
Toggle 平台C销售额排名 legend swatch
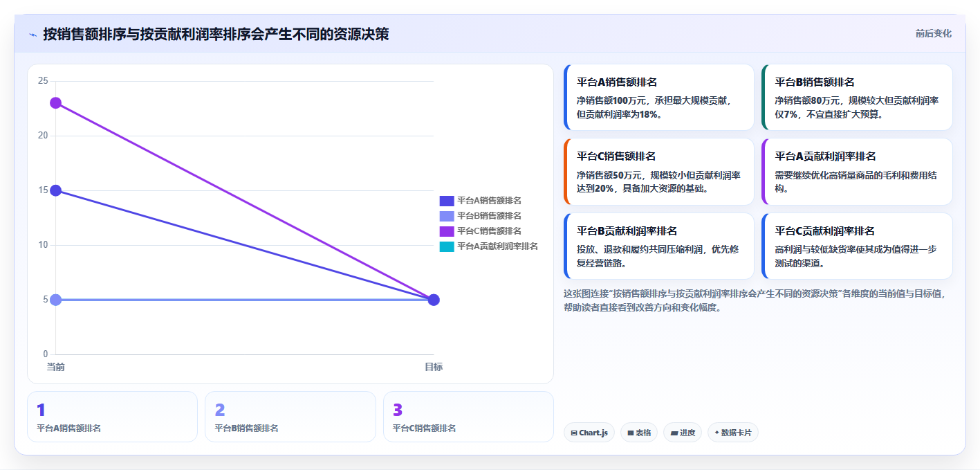click(447, 231)
